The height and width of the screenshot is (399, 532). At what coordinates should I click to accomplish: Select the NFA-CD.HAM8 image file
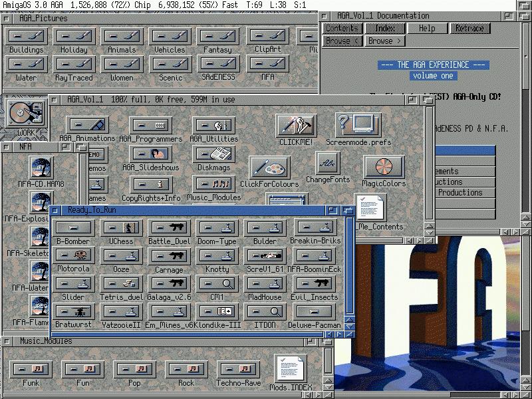(41, 168)
